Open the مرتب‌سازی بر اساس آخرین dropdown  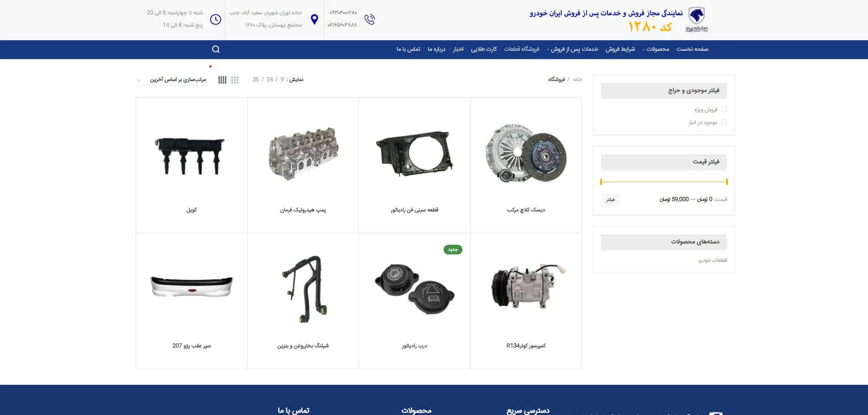coord(172,80)
